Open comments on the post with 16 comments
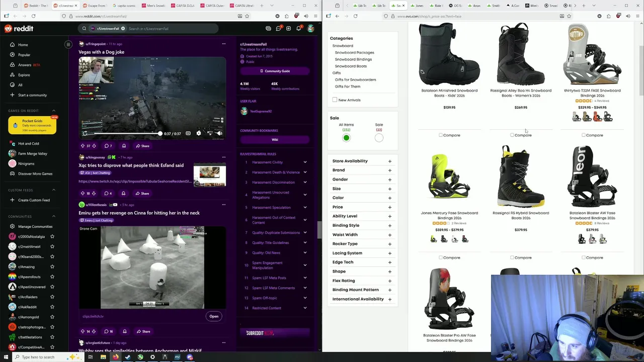Viewport: 644px width, 362px height. coord(109,331)
